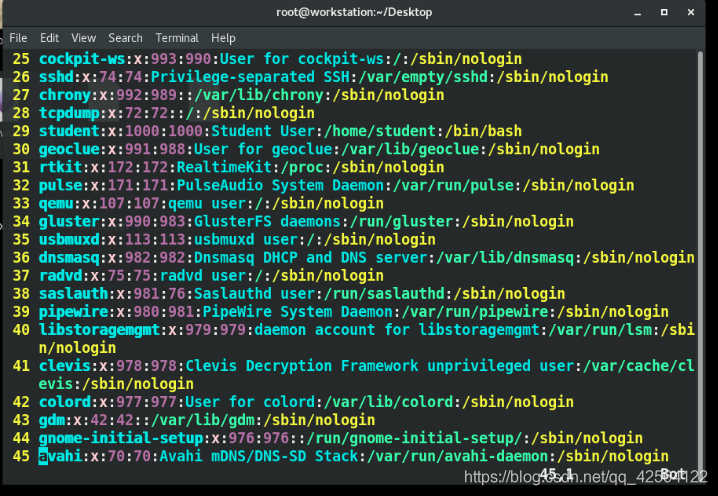Click 'saslauth' on line 38

tap(73, 294)
